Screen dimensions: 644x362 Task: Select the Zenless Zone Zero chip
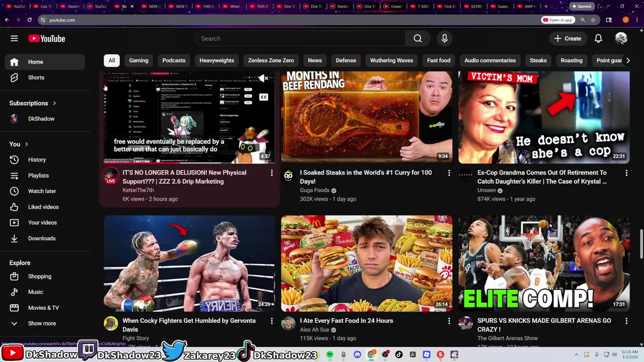click(271, 60)
